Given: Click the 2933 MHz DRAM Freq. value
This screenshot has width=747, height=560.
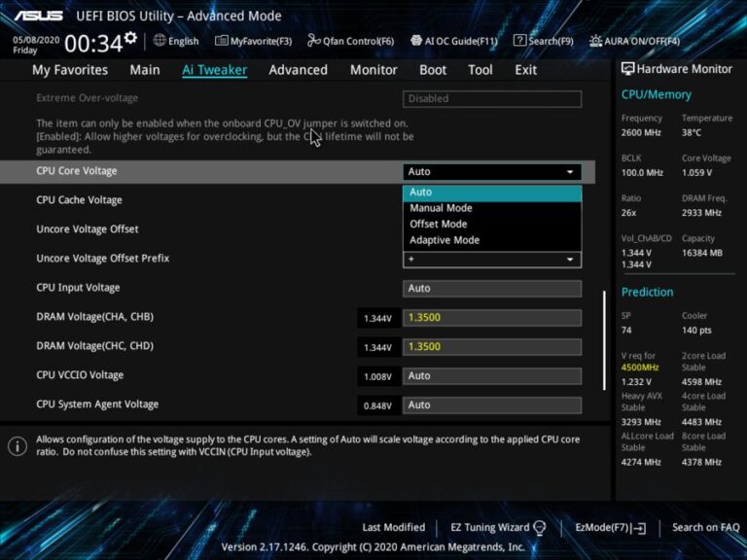Looking at the screenshot, I should click(x=701, y=213).
